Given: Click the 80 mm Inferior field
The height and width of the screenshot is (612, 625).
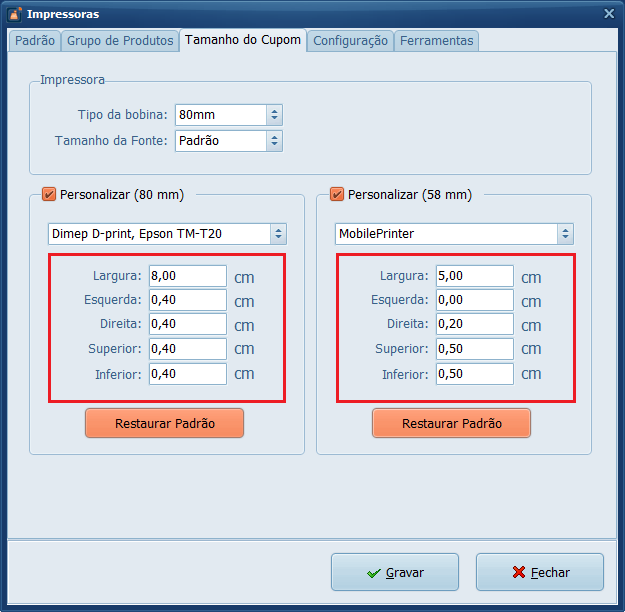Looking at the screenshot, I should click(188, 374).
